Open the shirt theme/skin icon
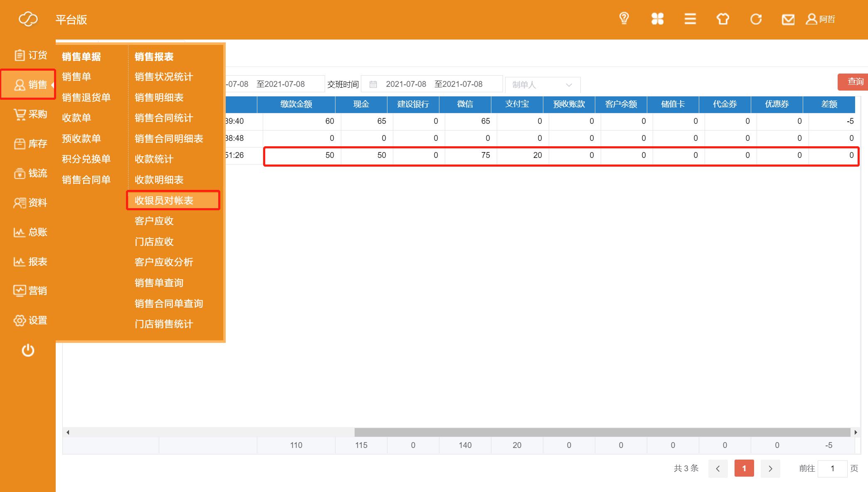 tap(723, 19)
